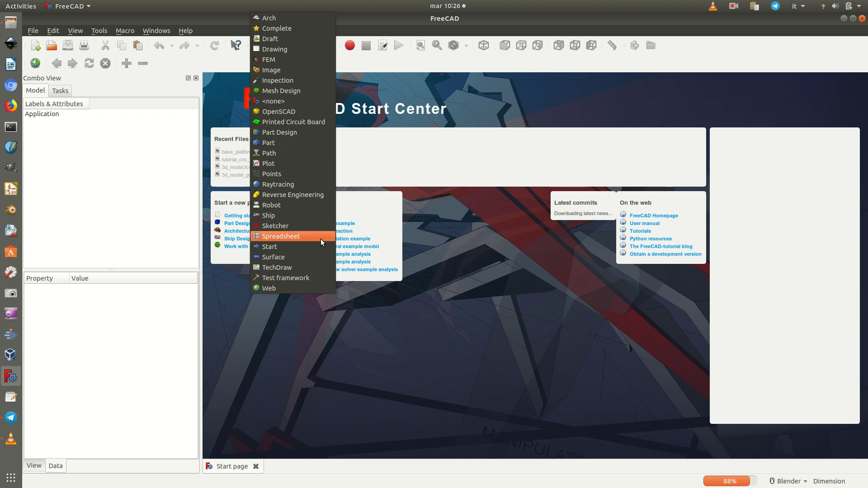Choose the Sketcher workbench entry
Viewport: 868px width, 488px height.
(x=293, y=226)
